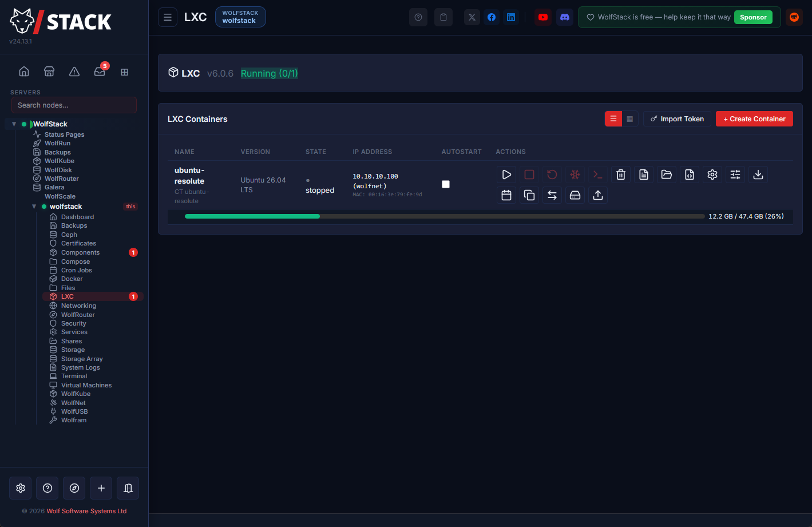Click the Search nodes input field
The image size is (812, 527).
(74, 105)
